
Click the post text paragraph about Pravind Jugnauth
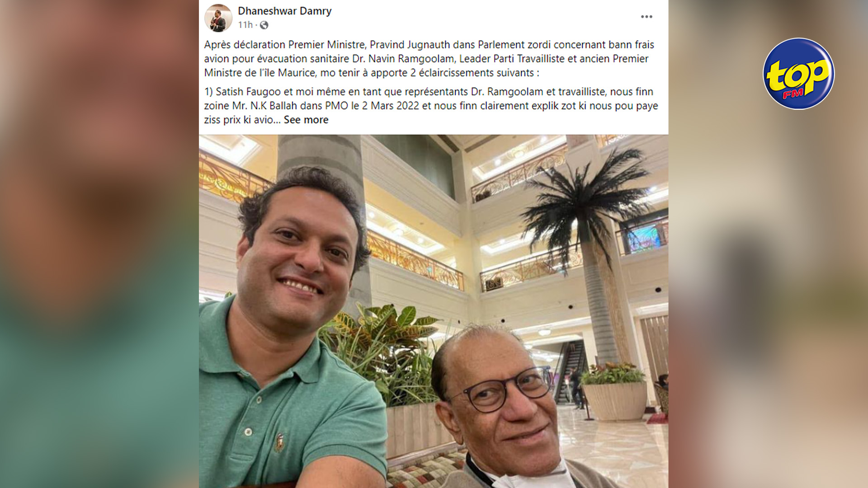coord(429,59)
